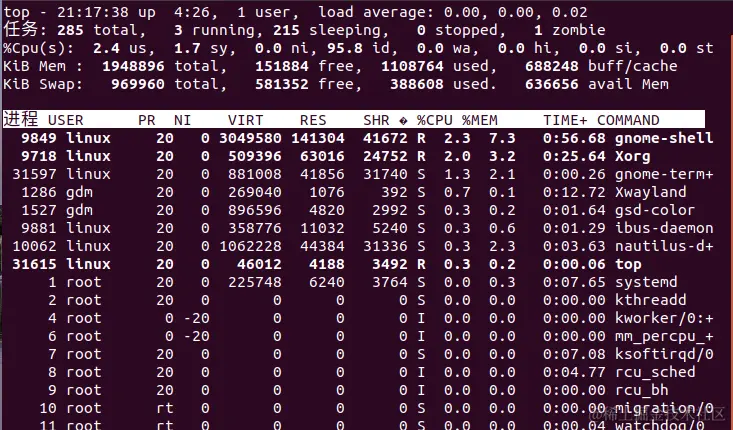Click the 151884 free memory value

[x=282, y=66]
